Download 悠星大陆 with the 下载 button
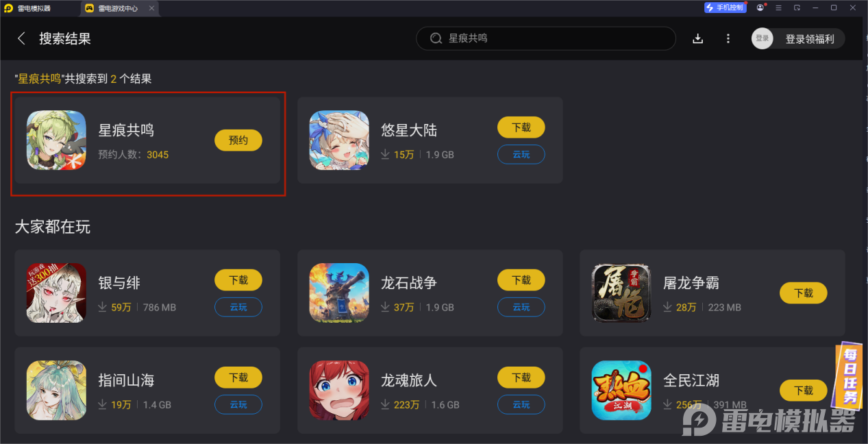This screenshot has width=868, height=444. click(521, 127)
